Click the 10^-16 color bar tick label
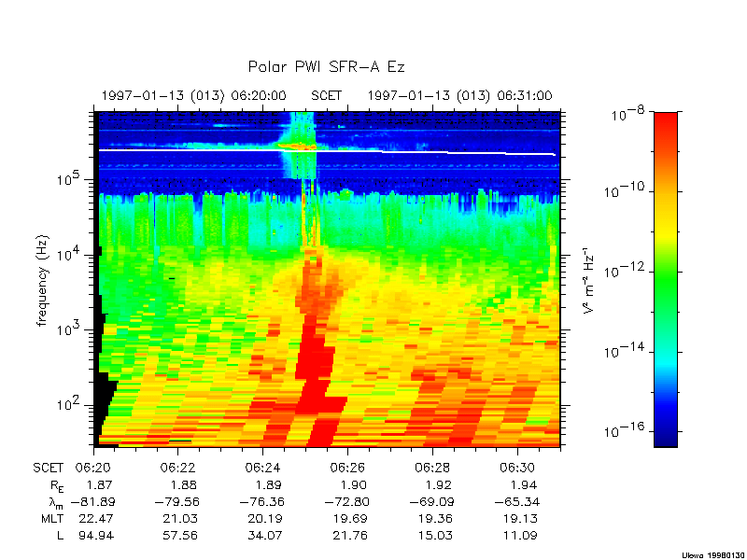The height and width of the screenshot is (560, 747). point(622,433)
